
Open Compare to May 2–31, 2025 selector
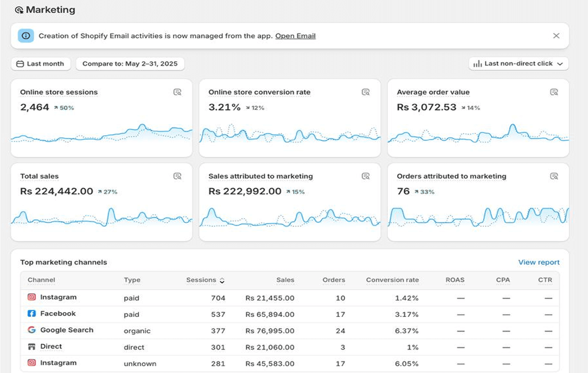coord(130,64)
